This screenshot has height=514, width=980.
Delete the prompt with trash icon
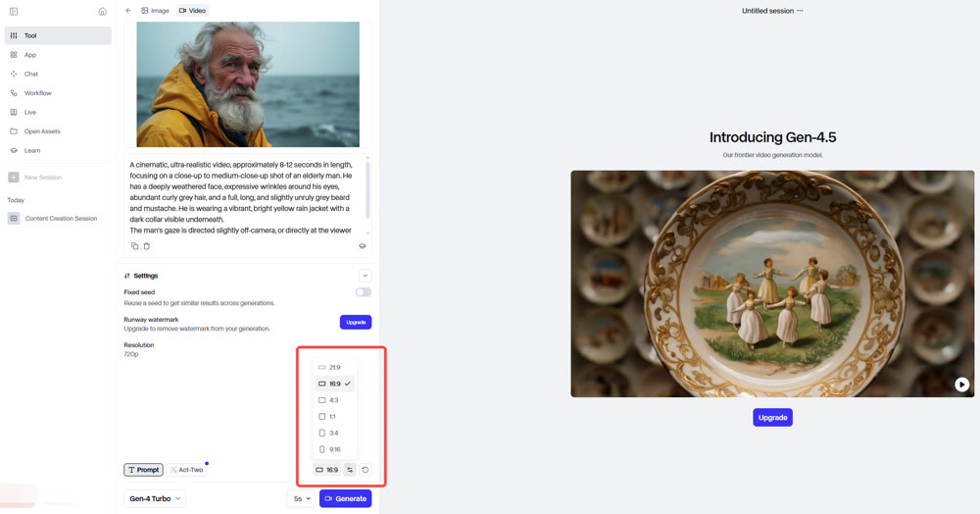tap(147, 246)
